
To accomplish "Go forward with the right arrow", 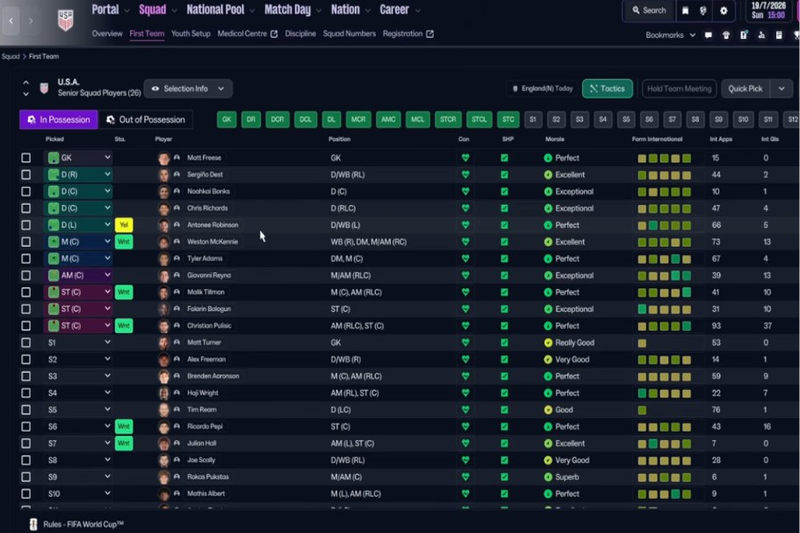I will (31, 21).
